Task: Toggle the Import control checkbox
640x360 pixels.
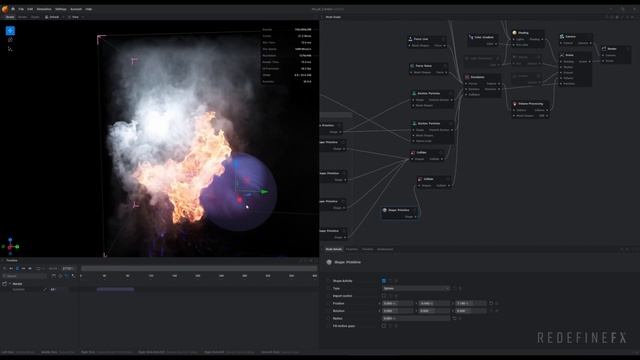Action: click(x=384, y=296)
